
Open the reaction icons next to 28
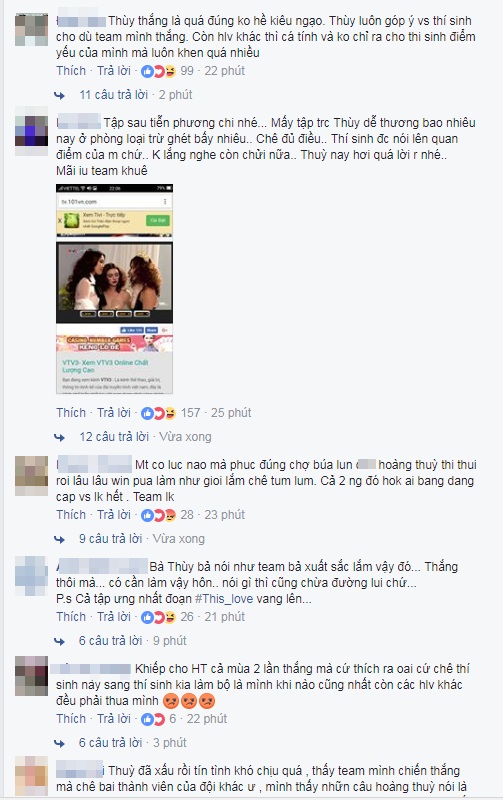coord(159,515)
